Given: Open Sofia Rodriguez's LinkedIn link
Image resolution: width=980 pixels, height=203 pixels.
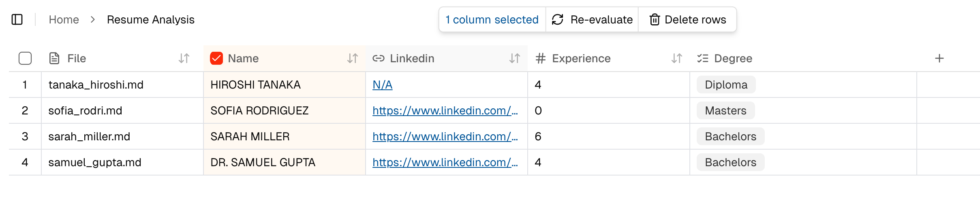Looking at the screenshot, I should pos(445,110).
